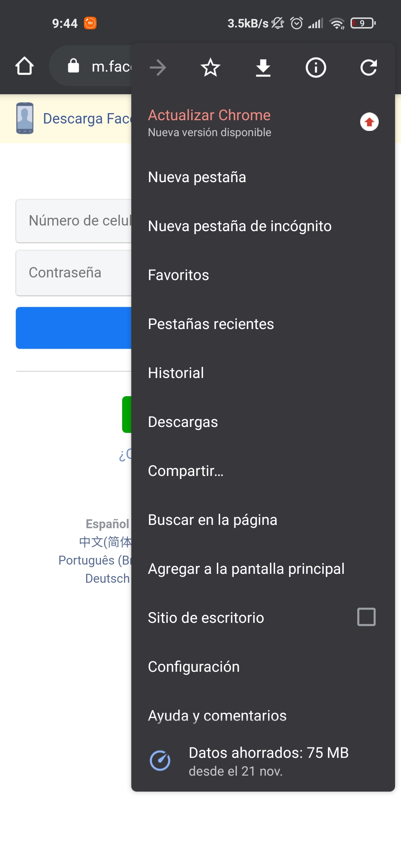Bookmark page with star icon
401x868 pixels.
click(x=211, y=68)
